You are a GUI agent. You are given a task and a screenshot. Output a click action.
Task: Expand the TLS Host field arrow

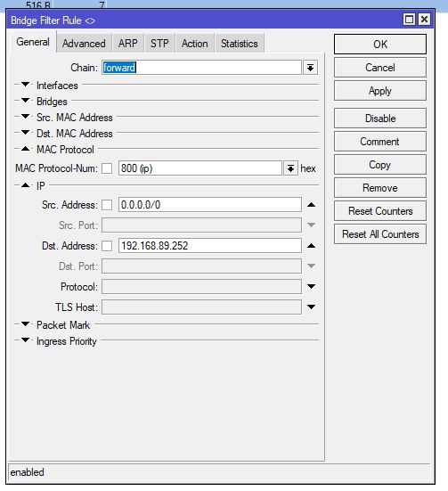(x=311, y=307)
